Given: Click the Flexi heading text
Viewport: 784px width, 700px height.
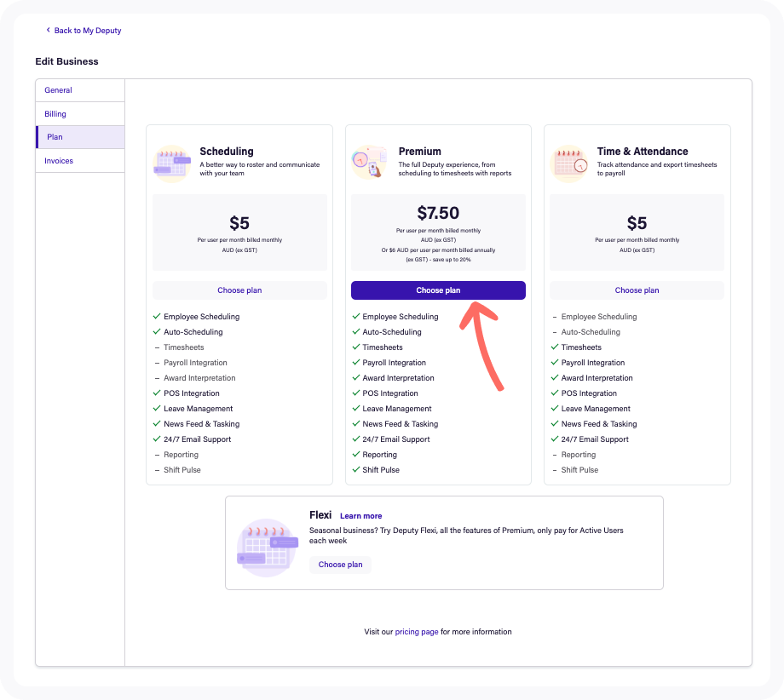Looking at the screenshot, I should point(320,515).
